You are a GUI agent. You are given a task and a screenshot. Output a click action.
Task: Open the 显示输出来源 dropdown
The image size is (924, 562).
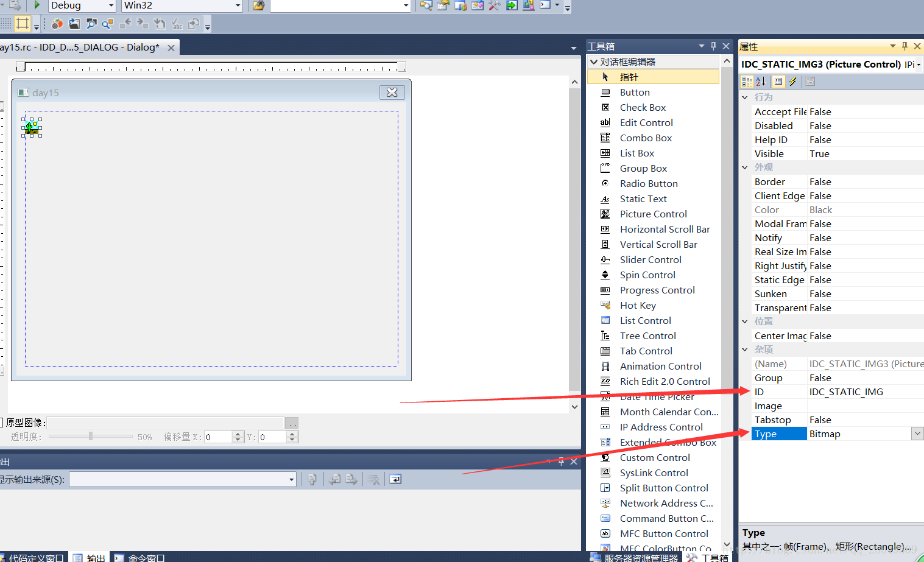pos(292,480)
